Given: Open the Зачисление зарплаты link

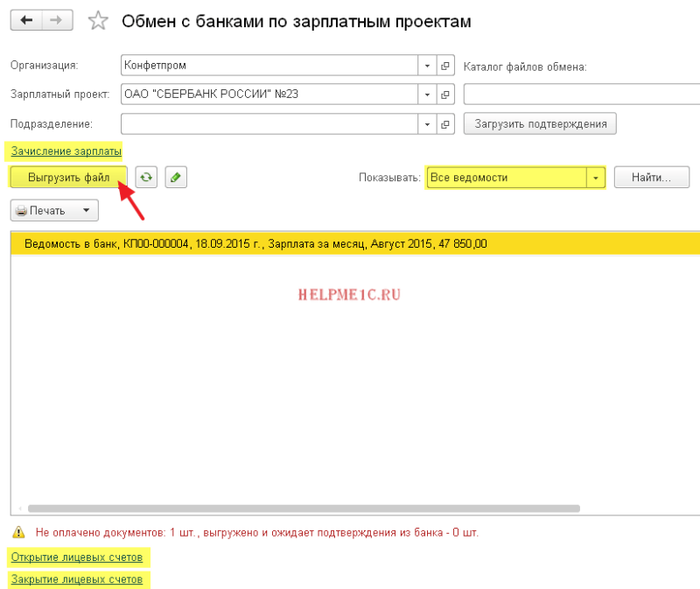Looking at the screenshot, I should (x=66, y=151).
